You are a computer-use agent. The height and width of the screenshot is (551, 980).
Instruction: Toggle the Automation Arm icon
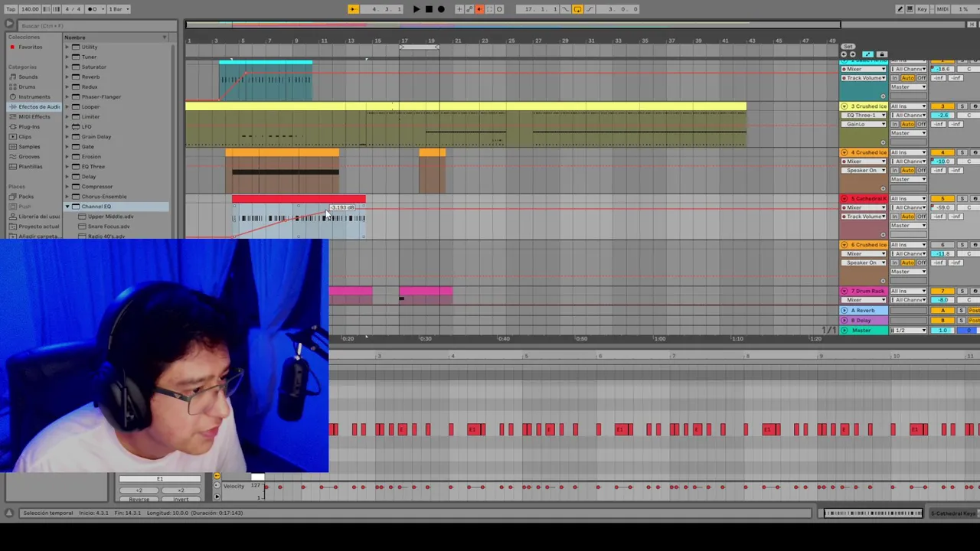(469, 9)
